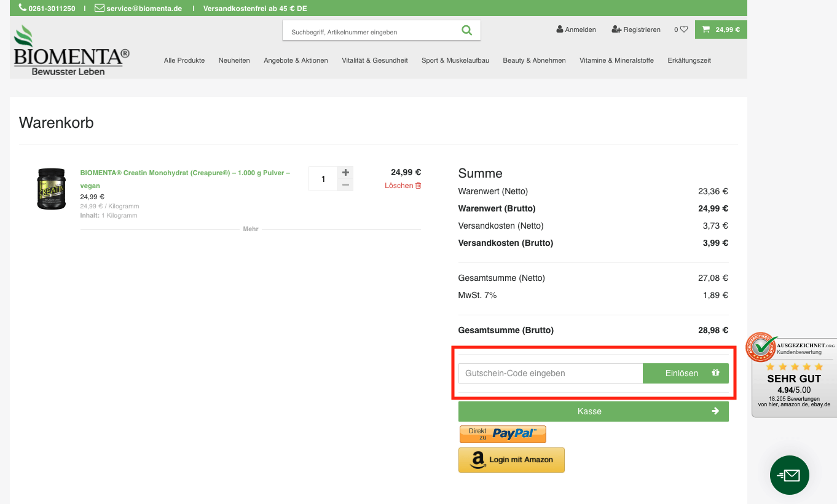Open the newsletter envelope floating icon

(790, 475)
